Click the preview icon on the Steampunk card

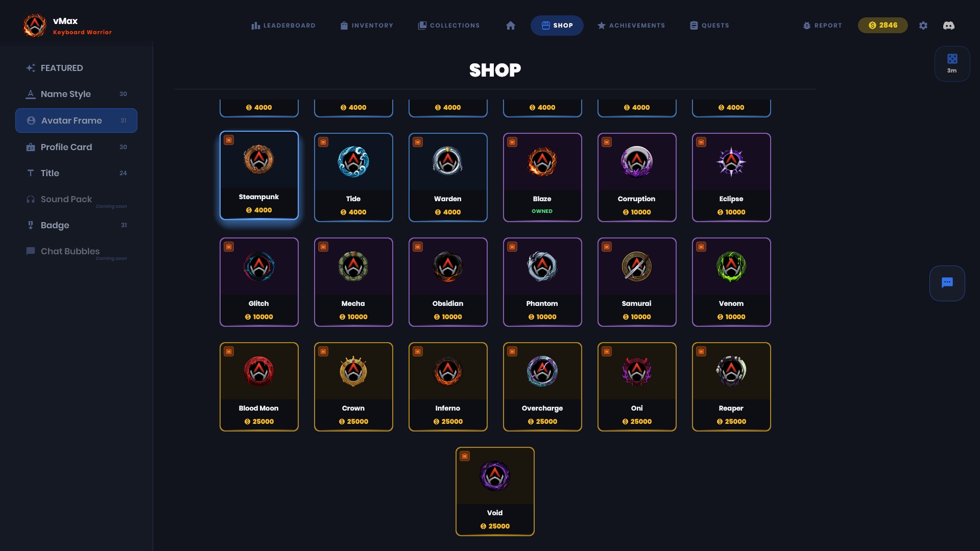coord(229,140)
